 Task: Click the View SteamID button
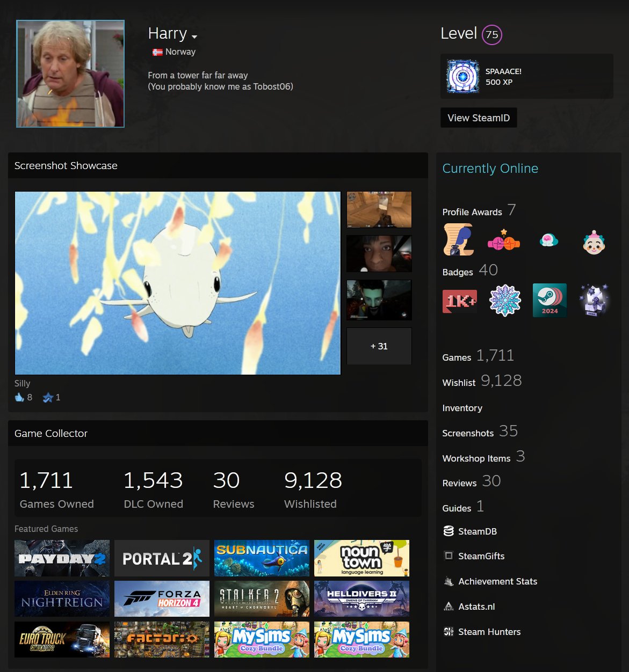479,118
